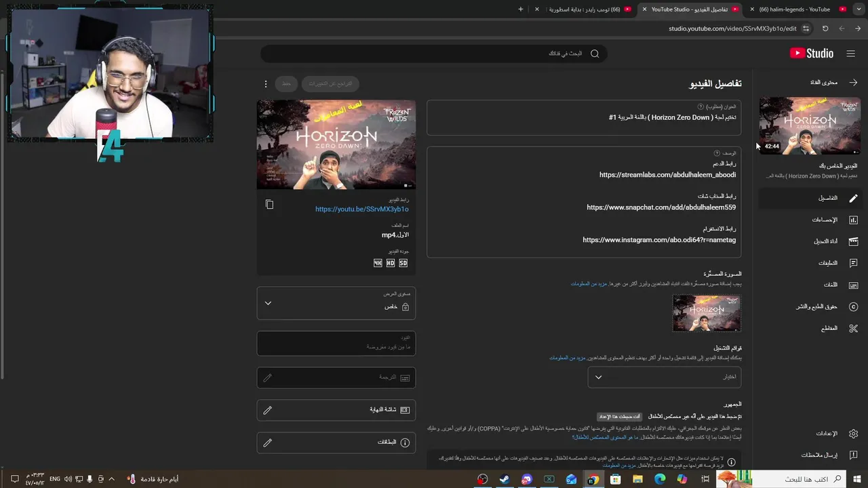
Task: Click the browser address bar URL
Action: (732, 28)
